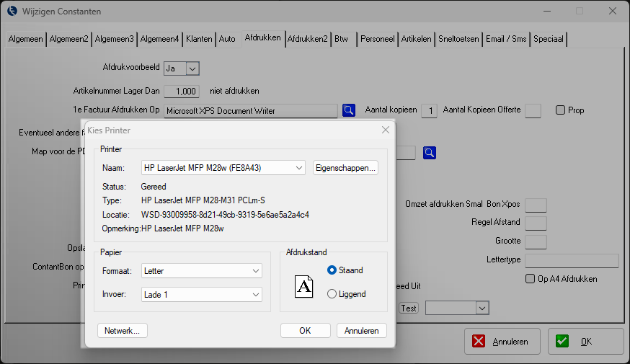The width and height of the screenshot is (630, 364).
Task: Open the Email / Sms tab
Action: 505,39
